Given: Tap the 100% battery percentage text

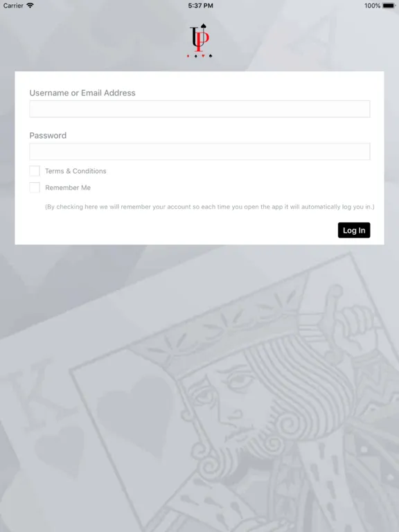Looking at the screenshot, I should (372, 6).
